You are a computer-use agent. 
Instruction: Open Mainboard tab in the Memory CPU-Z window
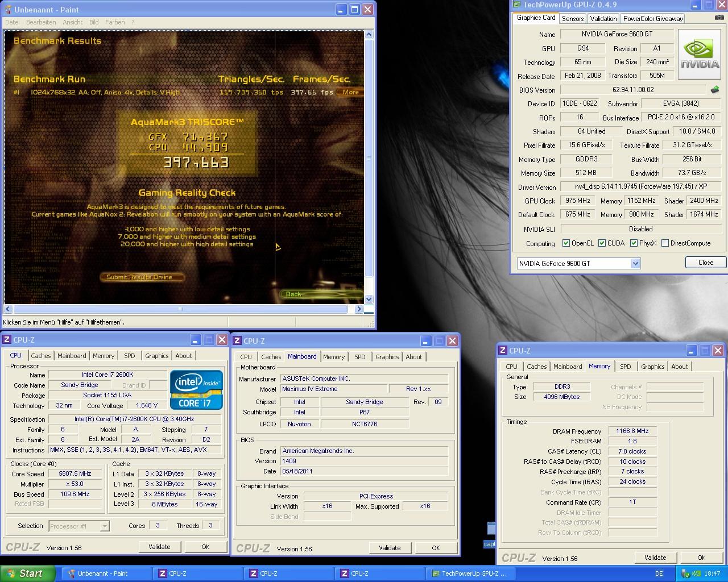click(568, 367)
